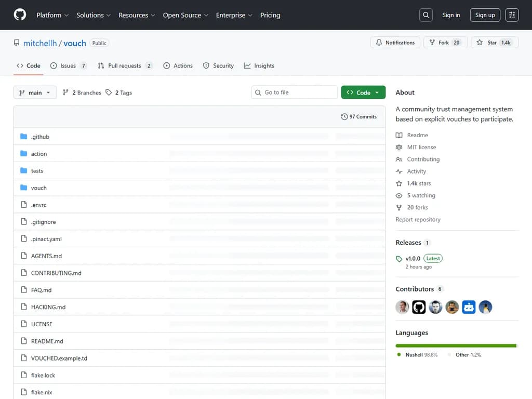Click the green Nushell language bar
The width and height of the screenshot is (532, 399).
(x=455, y=345)
